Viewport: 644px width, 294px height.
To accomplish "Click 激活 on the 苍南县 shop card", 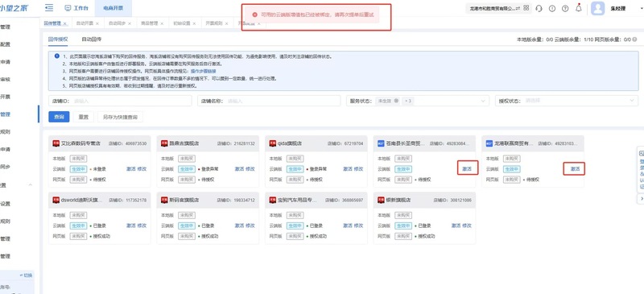I will click(x=467, y=169).
